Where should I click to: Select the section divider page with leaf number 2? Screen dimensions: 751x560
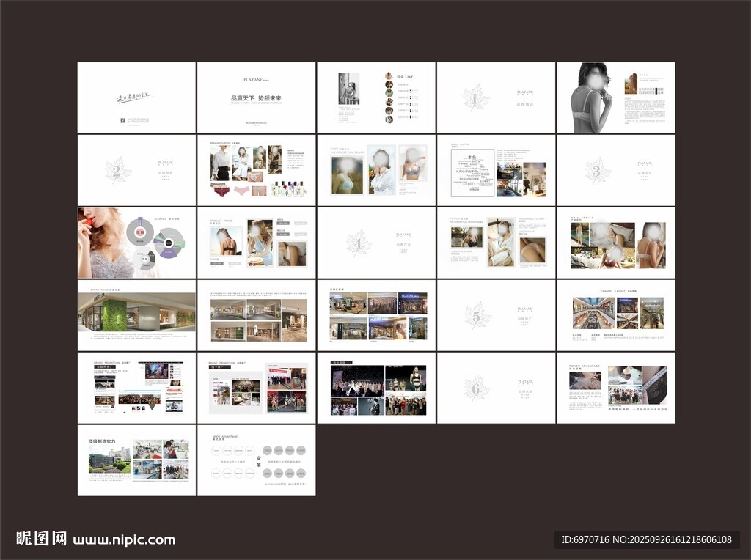point(136,170)
